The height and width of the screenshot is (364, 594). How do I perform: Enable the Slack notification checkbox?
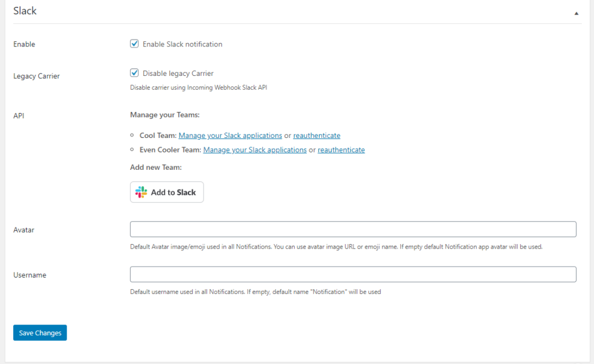134,43
